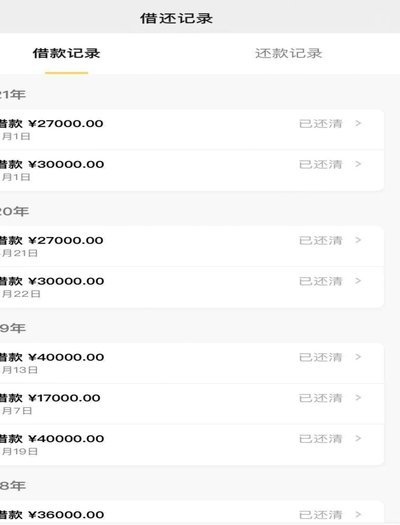Image resolution: width=400 pixels, height=525 pixels.
Task: Open the 2021 ¥27000.00 loan chevron
Action: pyautogui.click(x=358, y=124)
